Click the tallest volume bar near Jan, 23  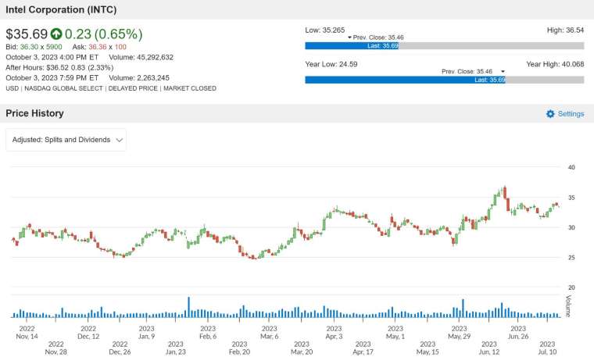[188, 307]
